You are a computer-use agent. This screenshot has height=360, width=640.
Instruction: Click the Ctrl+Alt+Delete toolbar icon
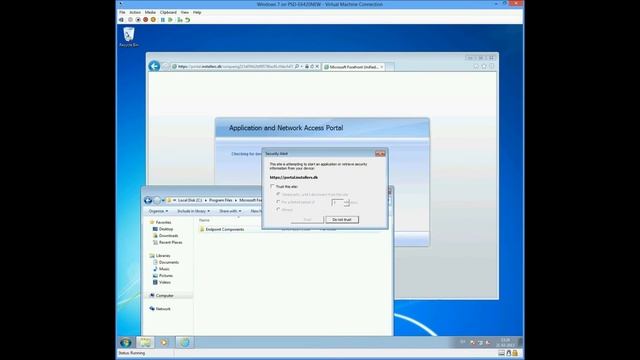tap(122, 20)
